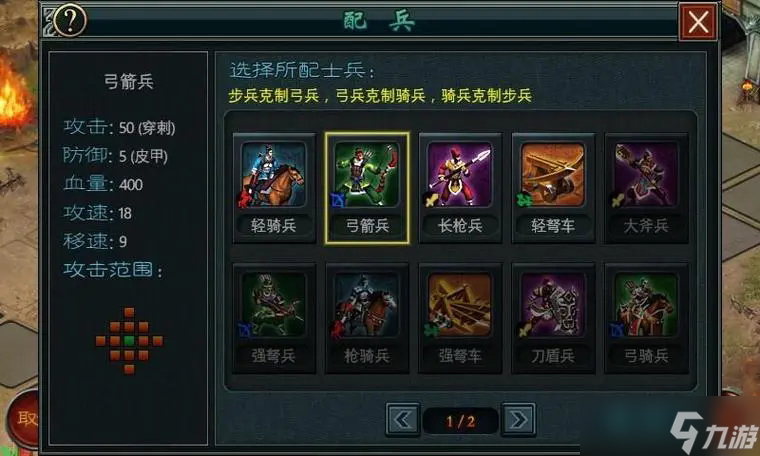This screenshot has width=760, height=456.
Task: Tap the red 取 button at left edge
Action: pyautogui.click(x=22, y=419)
